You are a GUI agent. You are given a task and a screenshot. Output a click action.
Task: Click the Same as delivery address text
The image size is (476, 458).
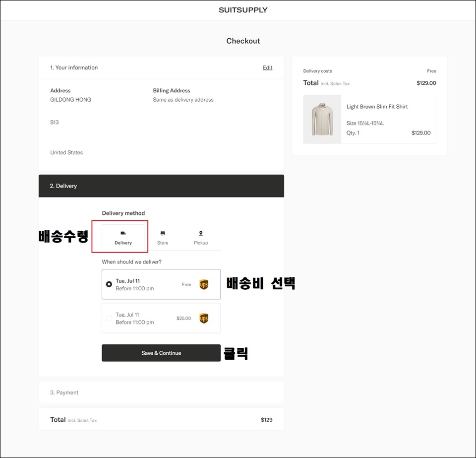tap(183, 100)
